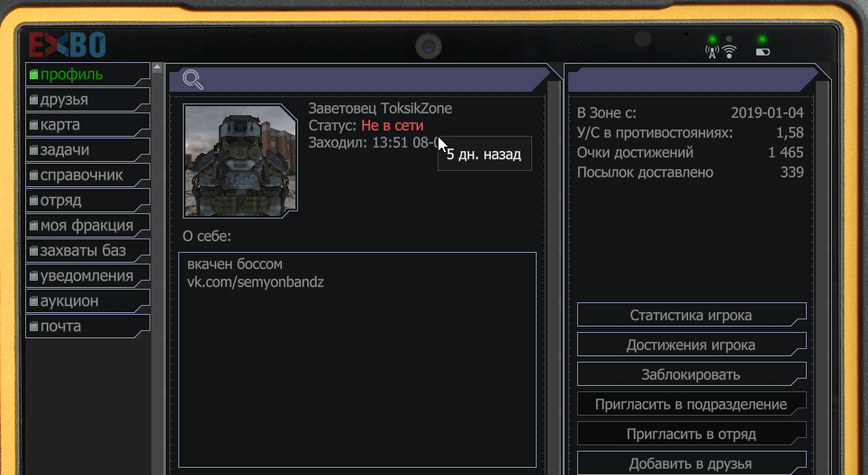The width and height of the screenshot is (868, 475).
Task: Click the Статистика игрока button
Action: (x=692, y=315)
